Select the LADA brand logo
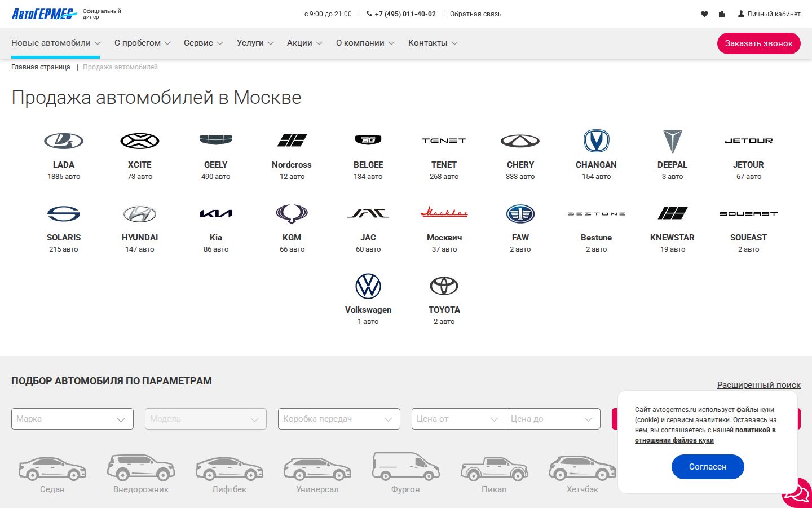The image size is (812, 508). click(x=63, y=140)
